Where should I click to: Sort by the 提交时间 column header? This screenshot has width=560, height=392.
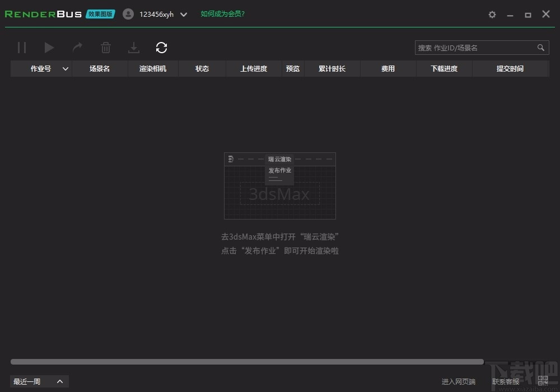pos(510,68)
